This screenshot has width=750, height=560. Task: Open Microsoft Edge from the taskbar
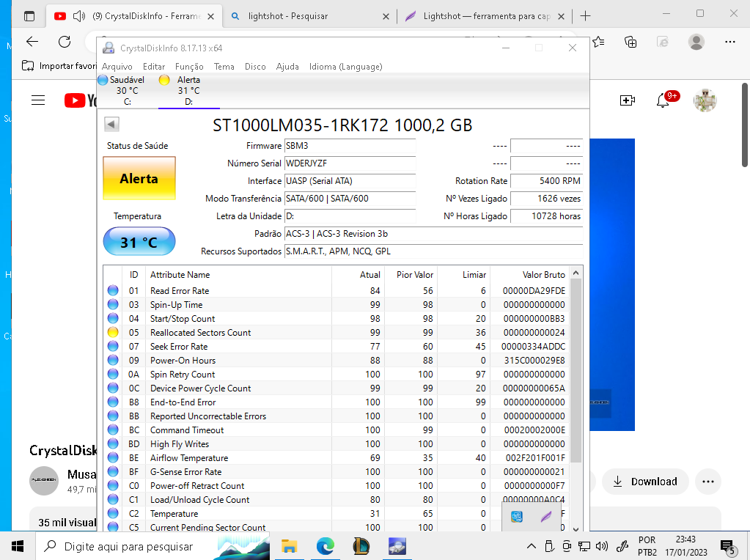tap(326, 546)
